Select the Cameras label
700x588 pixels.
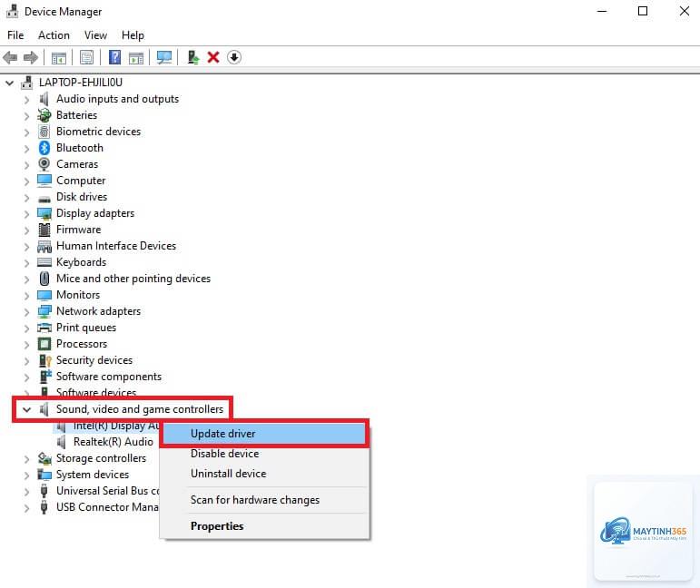point(77,164)
